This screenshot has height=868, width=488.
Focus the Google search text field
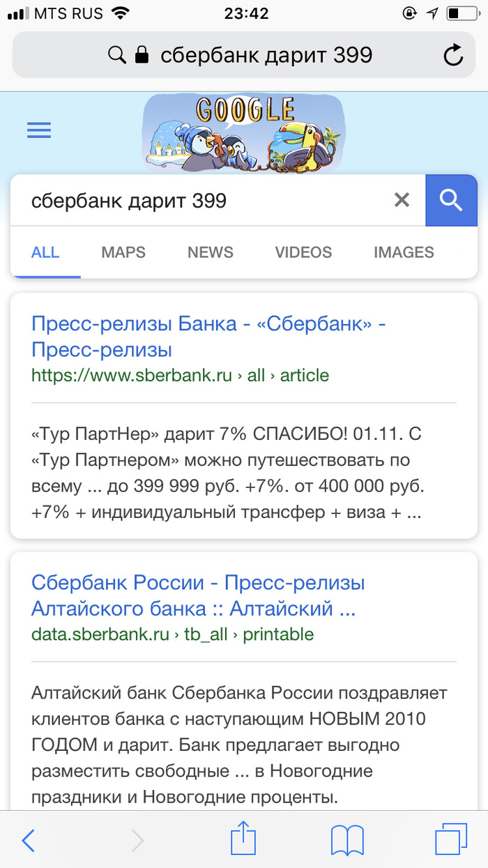(202, 201)
